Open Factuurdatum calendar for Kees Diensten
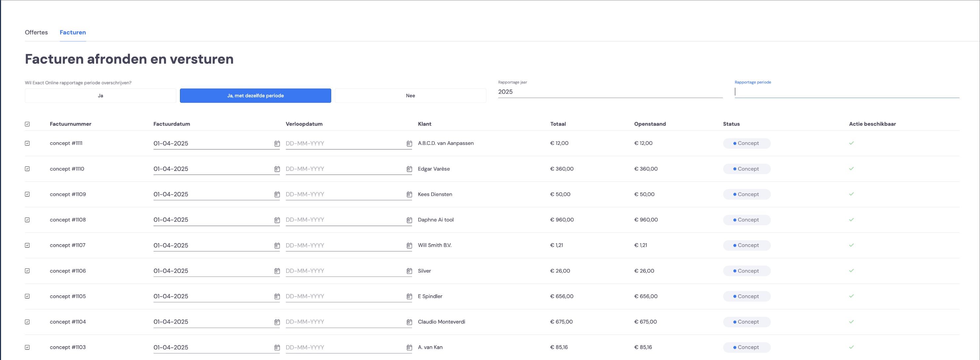 [277, 195]
